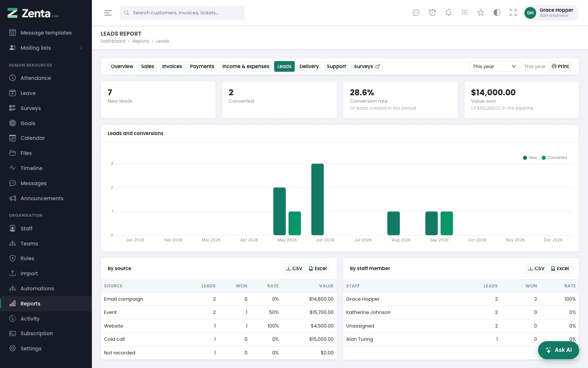Open the Ask AI assistant
588x368 pixels.
tap(559, 350)
